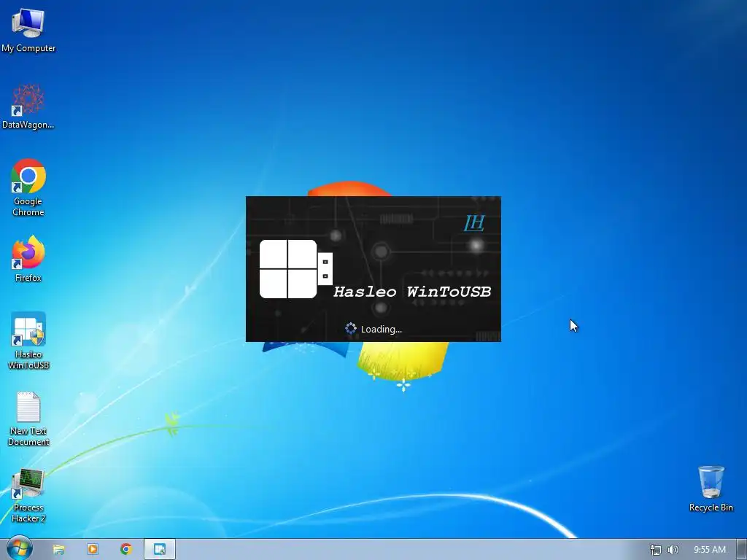Screen dimensions: 747x560
Task: Click the Loading... text on splash screen
Action: pos(381,329)
